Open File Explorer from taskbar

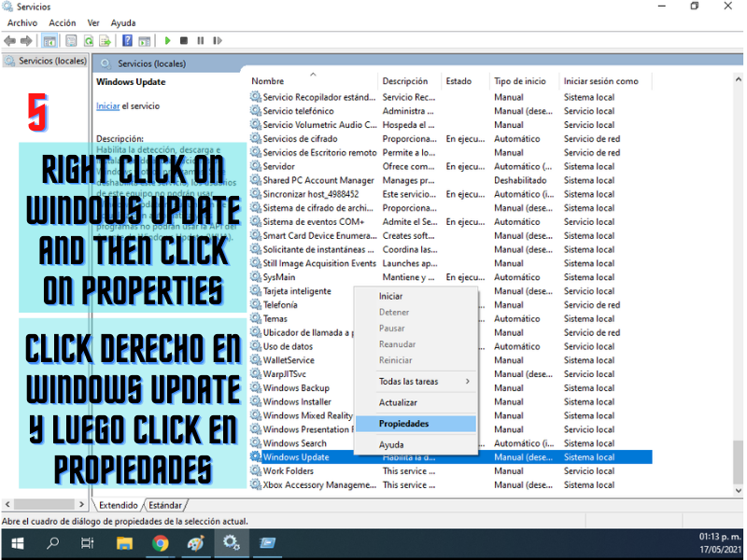point(124,543)
